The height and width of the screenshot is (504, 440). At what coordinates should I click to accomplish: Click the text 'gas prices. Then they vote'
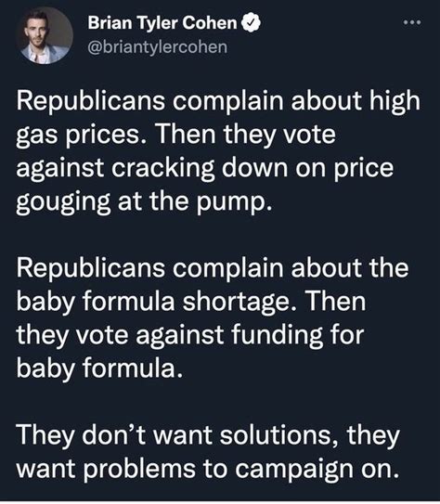[175, 135]
